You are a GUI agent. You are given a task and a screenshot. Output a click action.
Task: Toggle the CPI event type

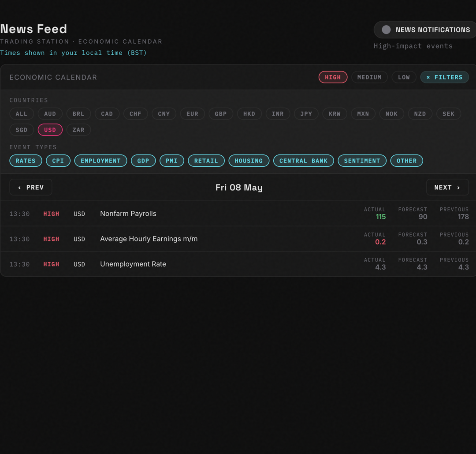58,161
